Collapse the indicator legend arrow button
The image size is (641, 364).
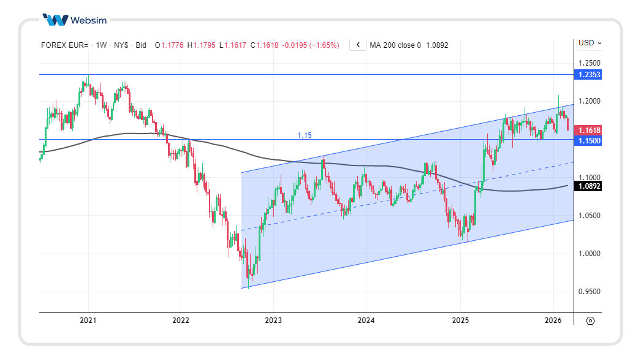(358, 45)
